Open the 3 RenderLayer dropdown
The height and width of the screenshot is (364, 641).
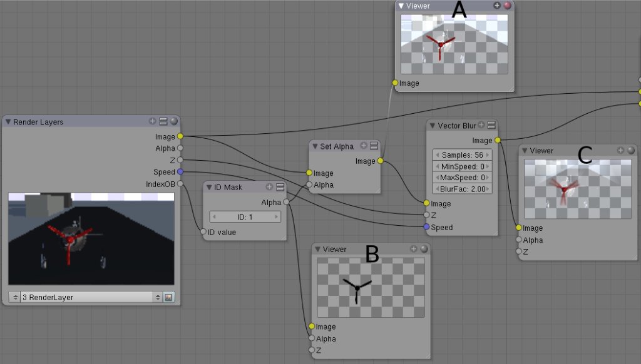pyautogui.click(x=91, y=298)
